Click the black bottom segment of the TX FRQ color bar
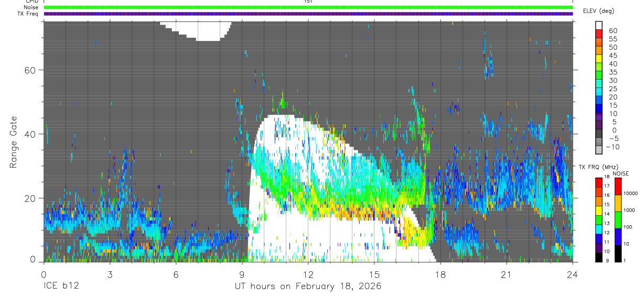Viewport: 644px width, 297px height. pyautogui.click(x=599, y=258)
